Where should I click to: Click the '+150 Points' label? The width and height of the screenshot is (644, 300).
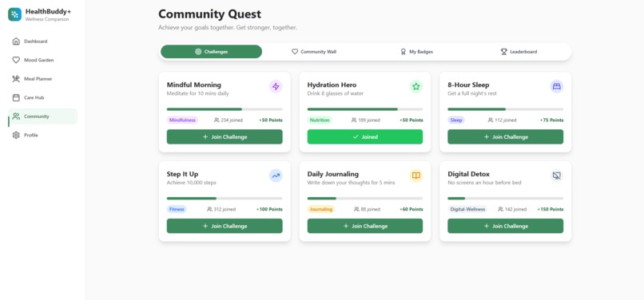[551, 209]
